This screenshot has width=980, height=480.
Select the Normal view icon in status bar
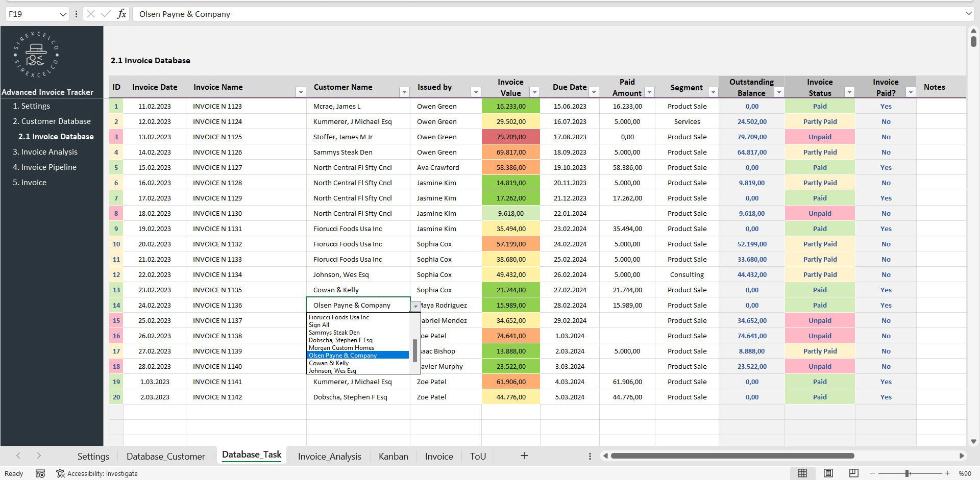(802, 473)
